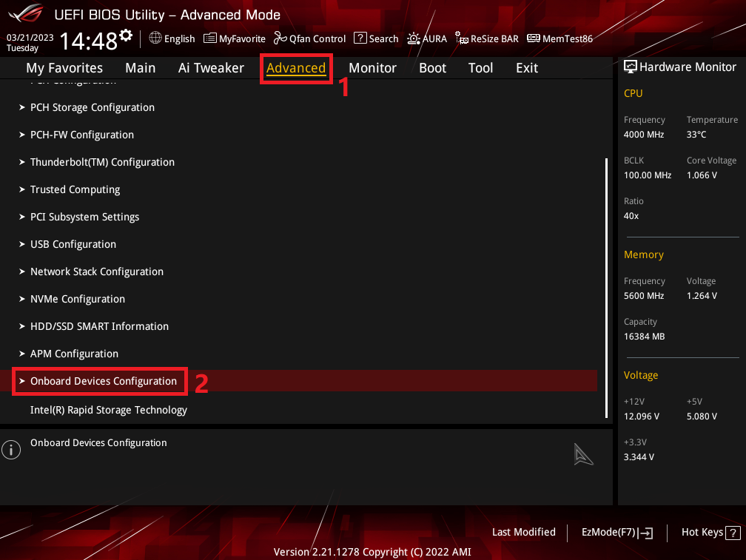Go to the Monitor tab
The width and height of the screenshot is (746, 560).
372,68
